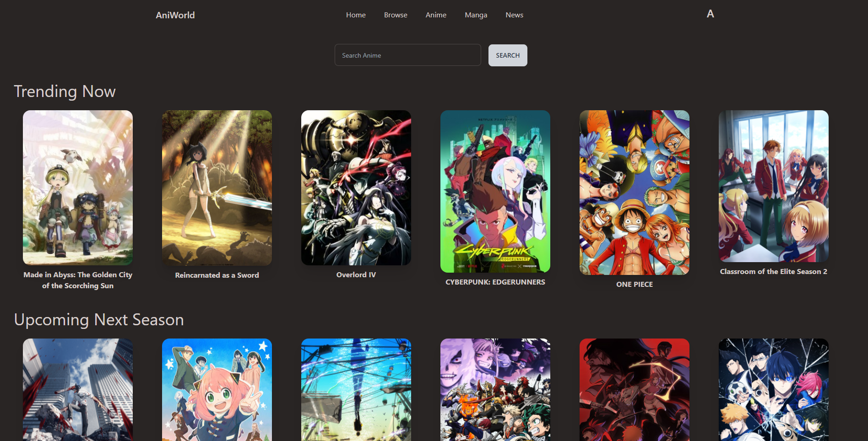Click 'CYBERPUNK: EDGERUNNERS' title text
The width and height of the screenshot is (868, 441).
click(x=495, y=282)
